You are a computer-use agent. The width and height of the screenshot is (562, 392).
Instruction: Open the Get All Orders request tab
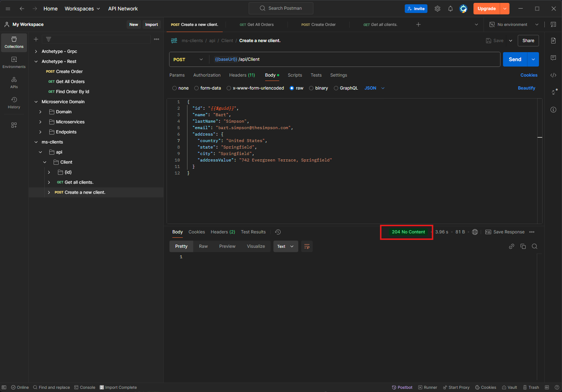[257, 24]
